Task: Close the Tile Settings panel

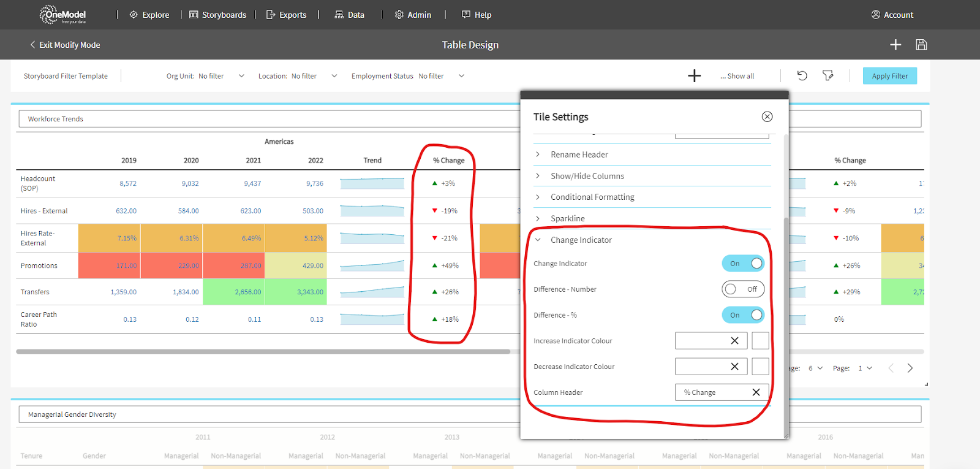Action: [767, 116]
